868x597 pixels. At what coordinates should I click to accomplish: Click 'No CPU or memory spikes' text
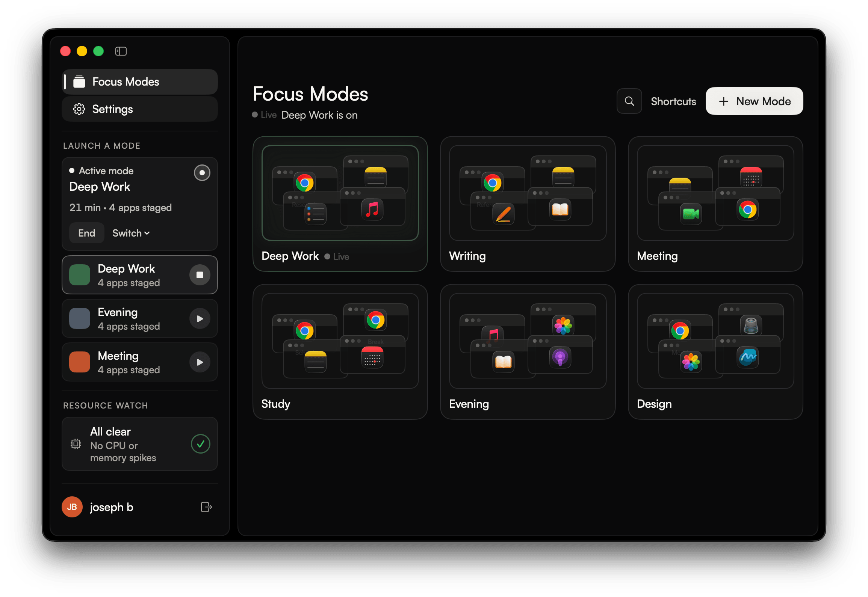[x=123, y=452]
